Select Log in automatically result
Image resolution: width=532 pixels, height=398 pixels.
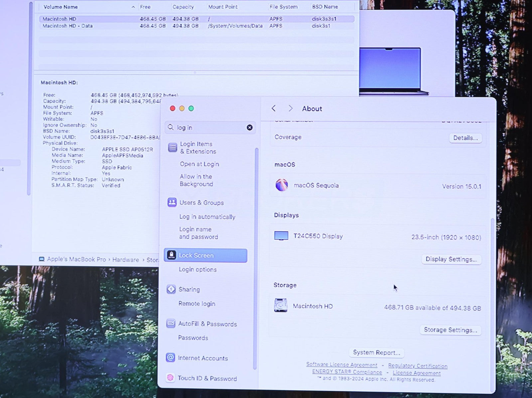click(207, 217)
